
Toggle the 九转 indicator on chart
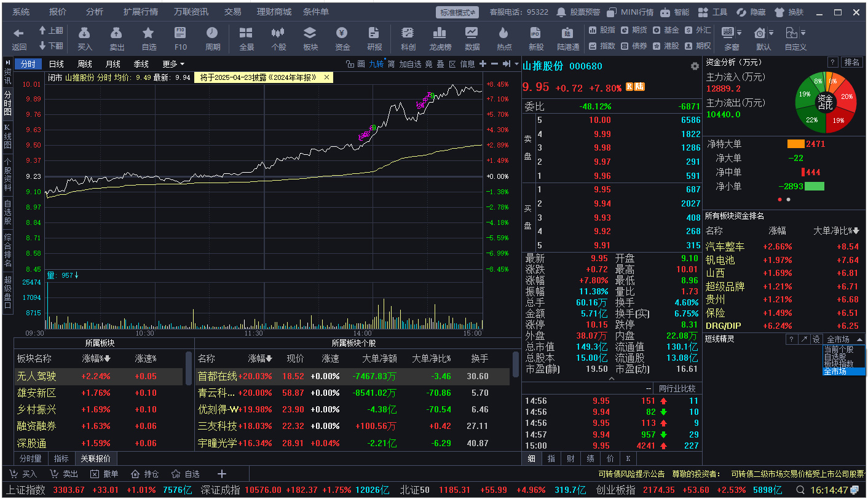376,64
